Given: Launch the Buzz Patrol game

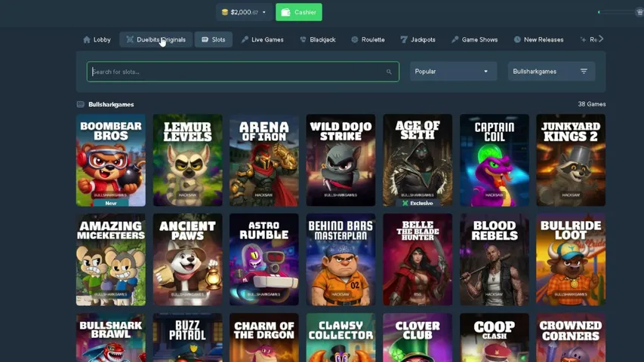Looking at the screenshot, I should click(x=188, y=338).
